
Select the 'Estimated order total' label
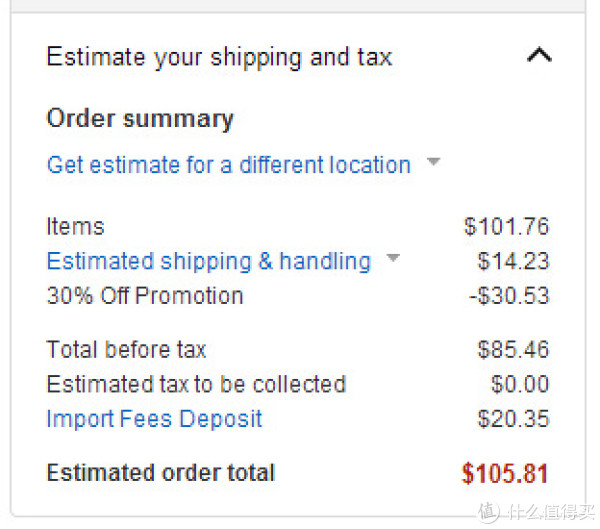coord(161,473)
